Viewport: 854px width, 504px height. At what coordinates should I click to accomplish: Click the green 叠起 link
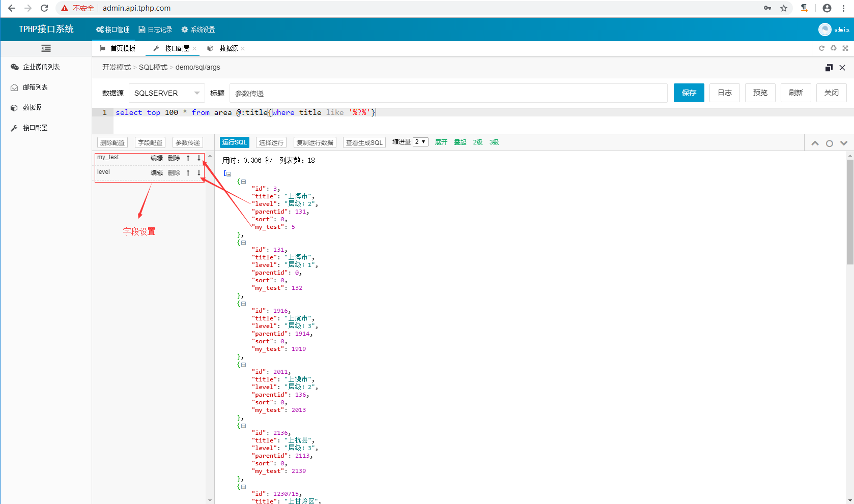pyautogui.click(x=460, y=142)
